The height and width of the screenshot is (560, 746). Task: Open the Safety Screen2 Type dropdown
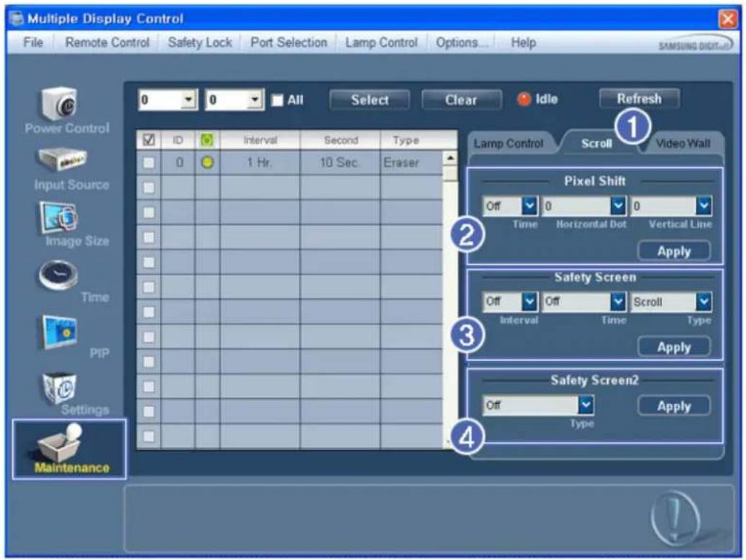(x=586, y=405)
